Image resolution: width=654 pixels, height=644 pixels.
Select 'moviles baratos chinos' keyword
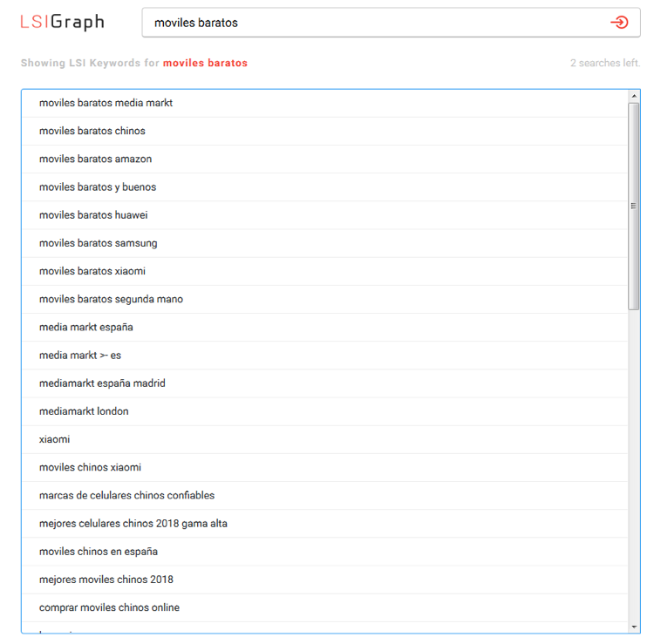pyautogui.click(x=325, y=131)
